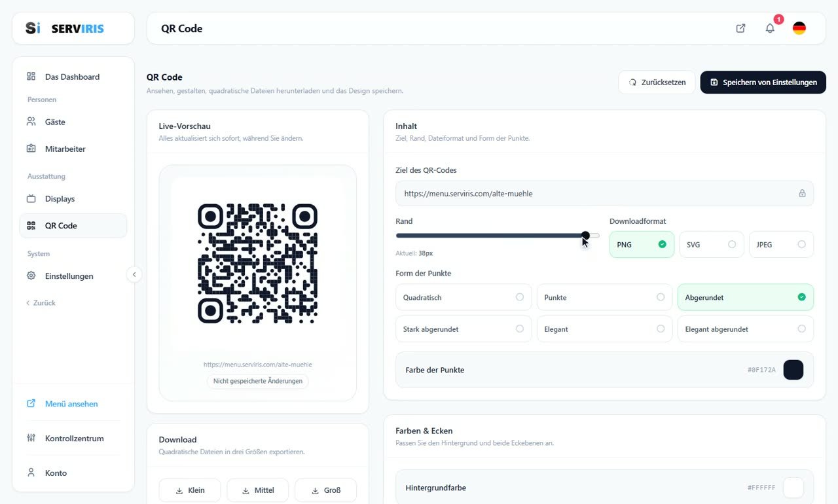Screen dimensions: 838x504
Task: Open the dark Farbe der Punkte swatch
Action: tap(793, 370)
